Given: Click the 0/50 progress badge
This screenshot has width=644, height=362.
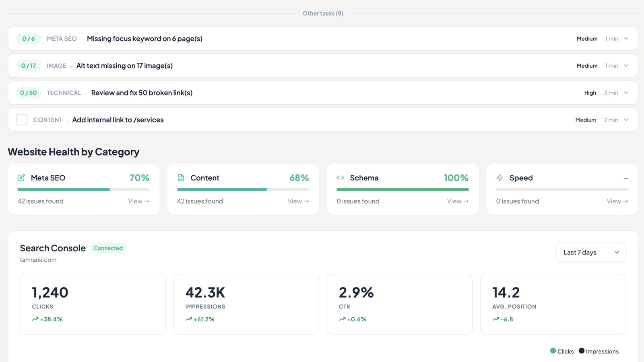Looking at the screenshot, I should (x=29, y=93).
